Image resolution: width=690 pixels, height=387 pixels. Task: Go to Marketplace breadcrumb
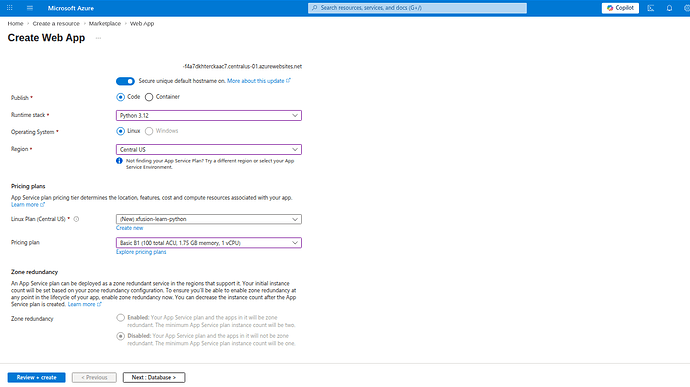(105, 24)
